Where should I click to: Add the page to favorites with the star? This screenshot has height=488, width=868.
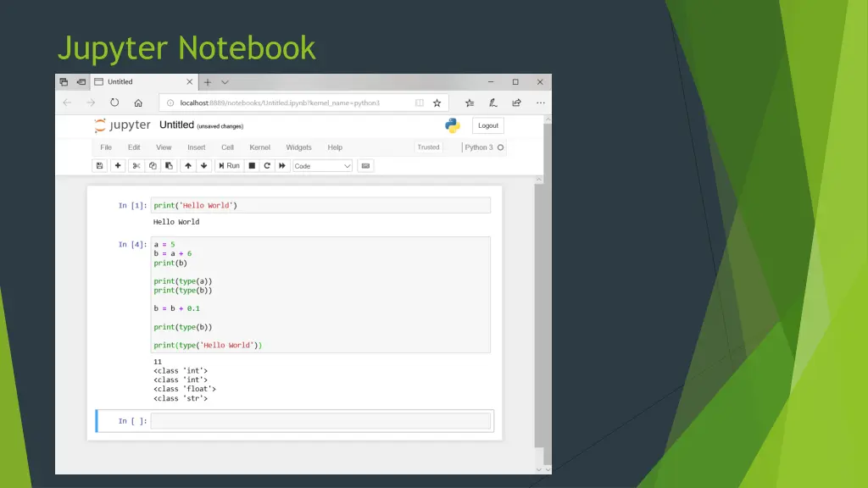[x=437, y=103]
